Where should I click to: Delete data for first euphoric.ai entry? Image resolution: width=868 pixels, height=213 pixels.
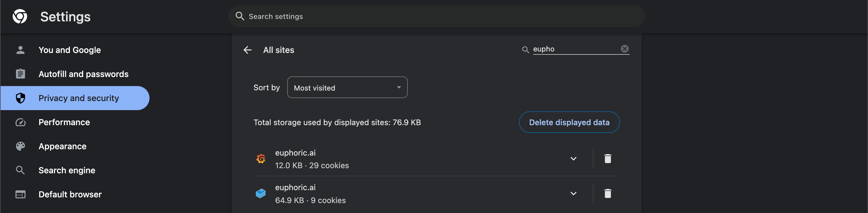coord(608,159)
